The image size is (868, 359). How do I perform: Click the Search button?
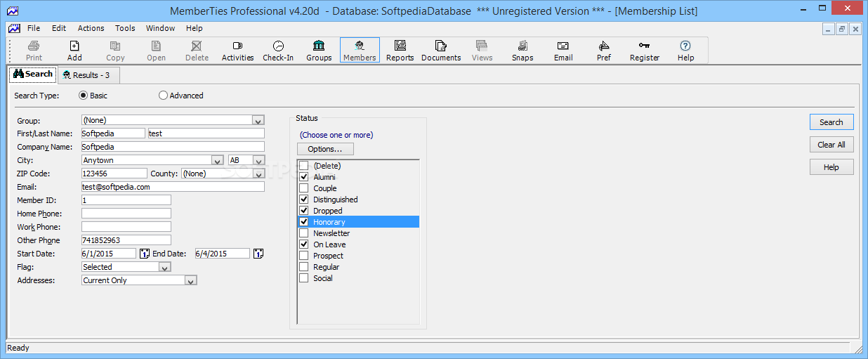(831, 122)
